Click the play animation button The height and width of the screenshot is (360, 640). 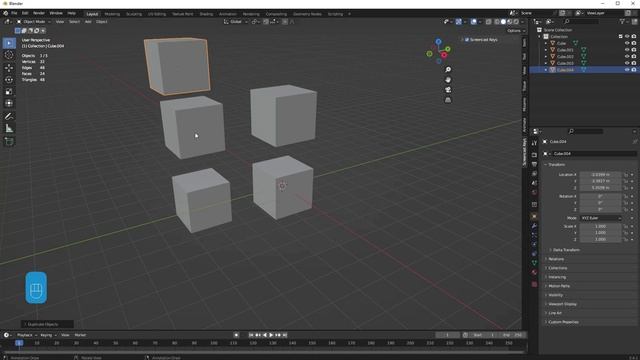click(x=271, y=335)
